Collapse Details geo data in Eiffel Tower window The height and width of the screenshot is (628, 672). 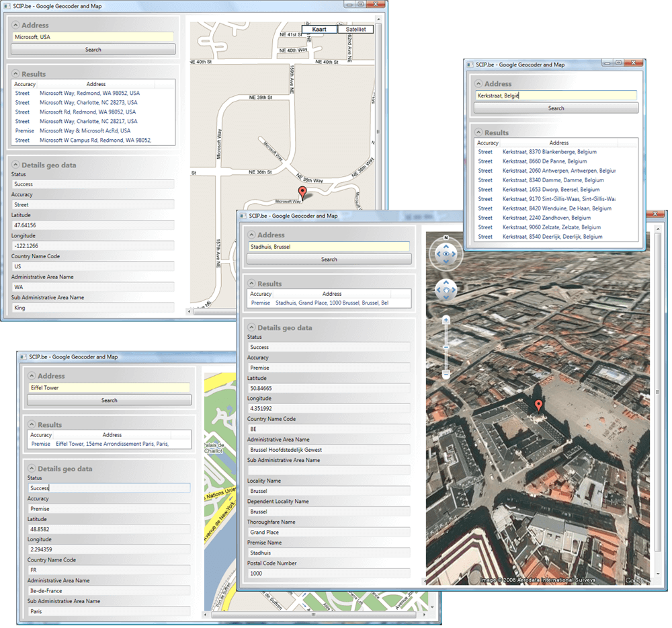[x=32, y=469]
